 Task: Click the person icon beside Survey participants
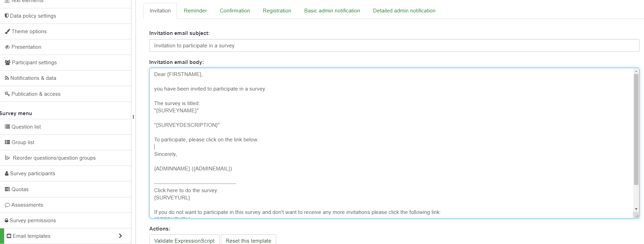[7, 173]
